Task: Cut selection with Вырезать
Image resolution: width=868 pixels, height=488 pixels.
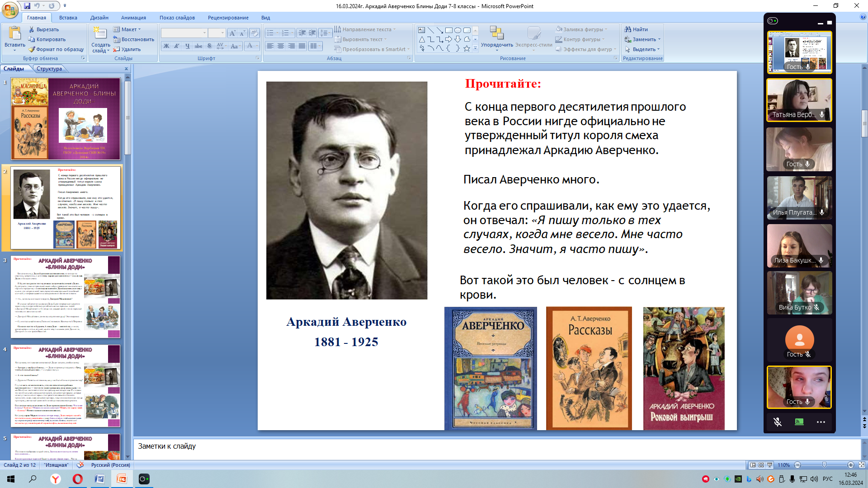Action: 44,29
